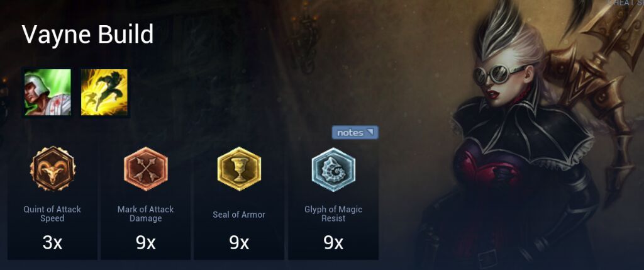This screenshot has width=644, height=270.
Task: Select the blue shell Glyph of Magic Resist rune
Action: pyautogui.click(x=333, y=169)
